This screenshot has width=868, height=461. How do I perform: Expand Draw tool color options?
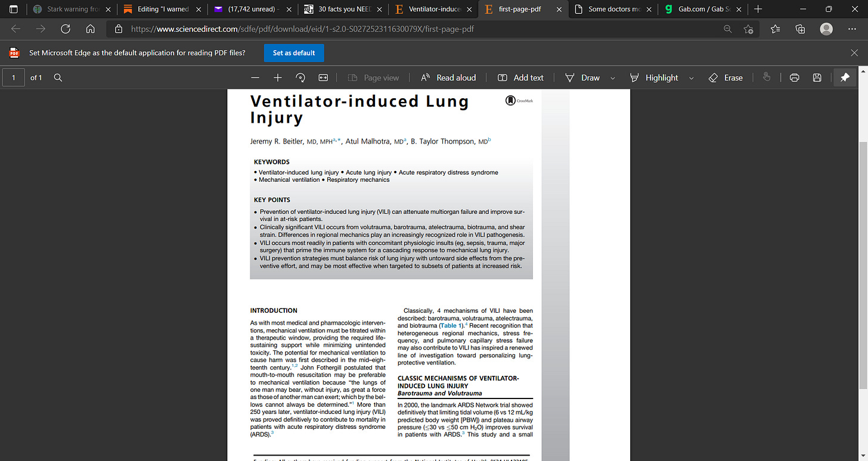coord(612,78)
